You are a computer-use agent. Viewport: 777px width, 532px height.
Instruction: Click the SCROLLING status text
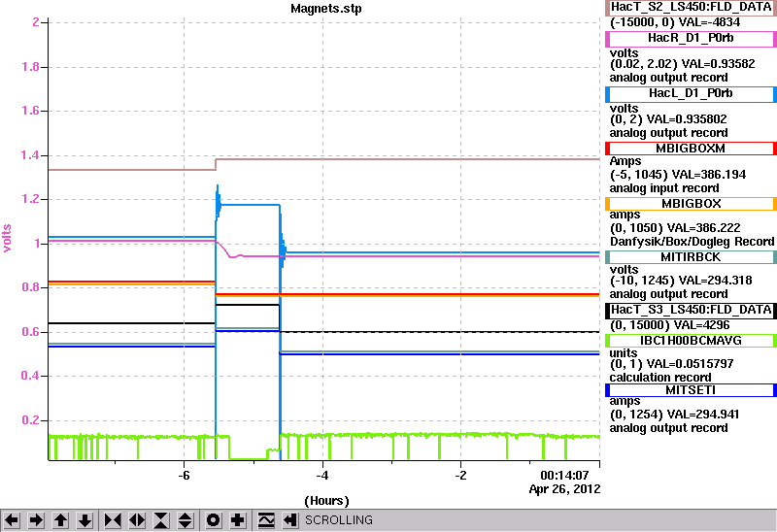click(x=339, y=520)
